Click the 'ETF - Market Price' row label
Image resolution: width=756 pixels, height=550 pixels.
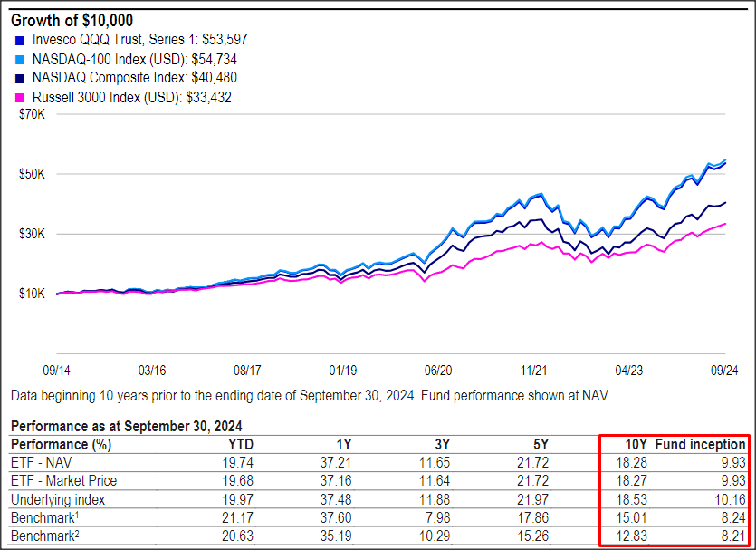click(63, 481)
